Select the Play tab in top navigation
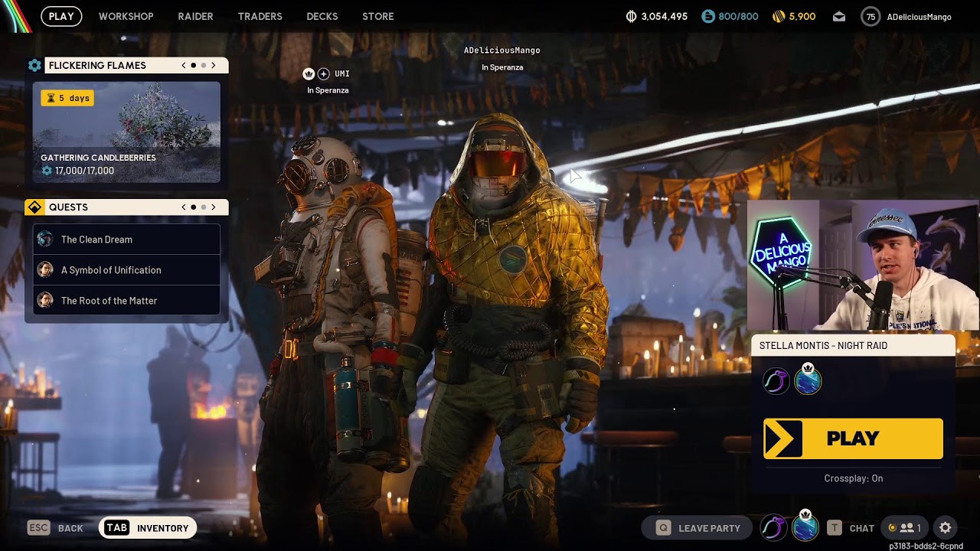This screenshot has width=980, height=551. coord(61,16)
